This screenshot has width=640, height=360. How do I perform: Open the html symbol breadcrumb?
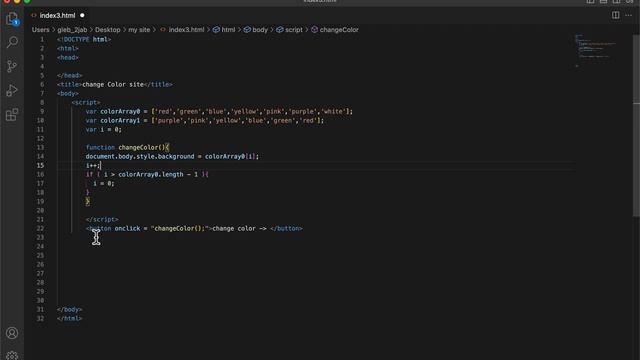coord(224,30)
